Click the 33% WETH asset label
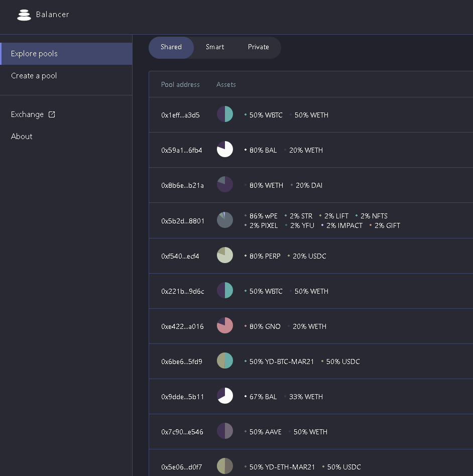Screen dimensions: 473x476 306,397
